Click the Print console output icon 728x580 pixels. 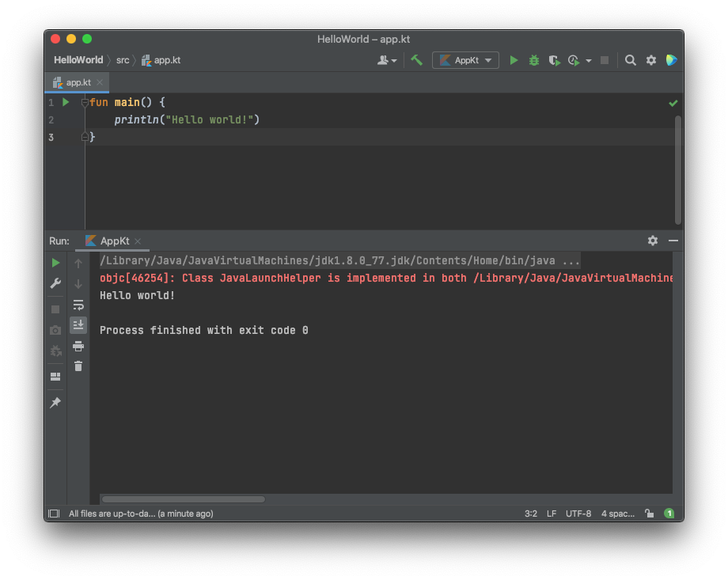pos(78,346)
